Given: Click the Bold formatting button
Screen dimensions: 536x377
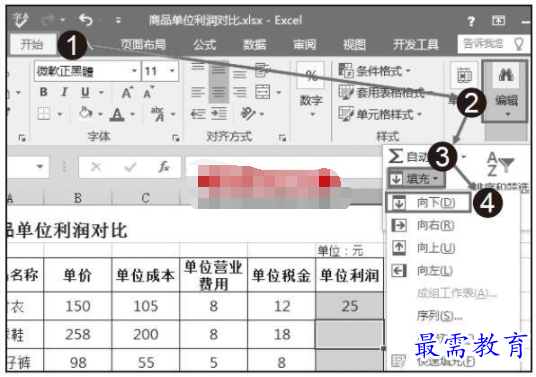Looking at the screenshot, I should tap(43, 92).
